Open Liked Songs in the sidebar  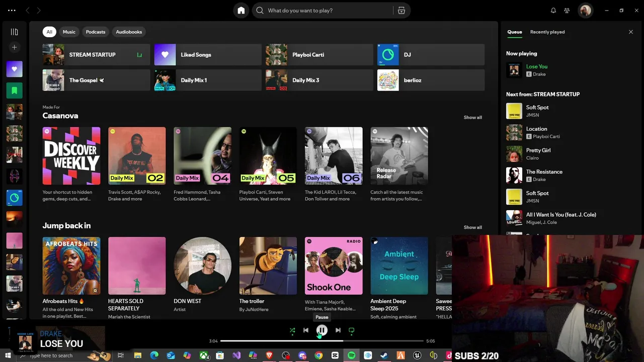pos(14,69)
